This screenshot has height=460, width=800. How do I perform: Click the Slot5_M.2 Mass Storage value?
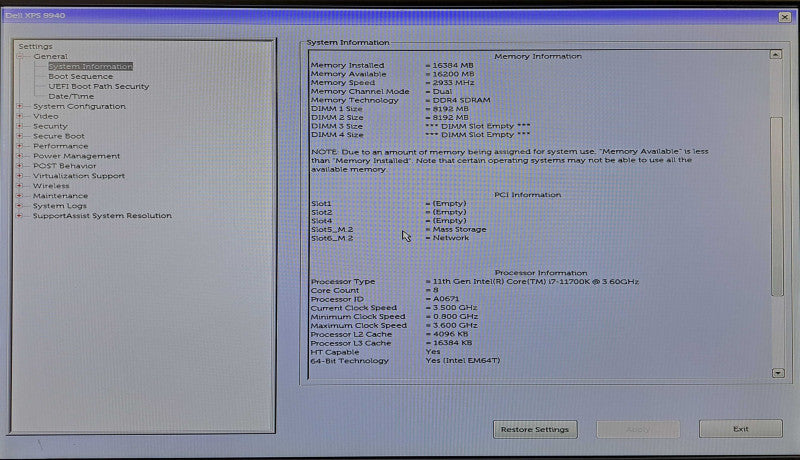coord(459,229)
